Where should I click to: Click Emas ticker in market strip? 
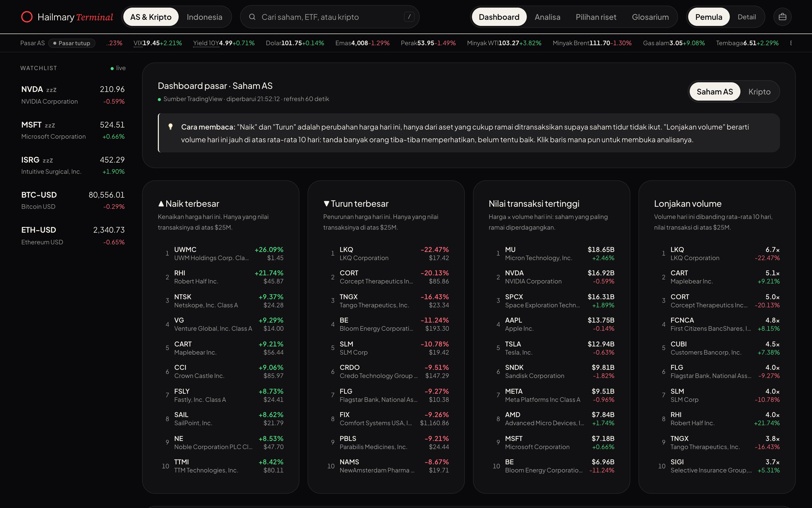click(362, 43)
